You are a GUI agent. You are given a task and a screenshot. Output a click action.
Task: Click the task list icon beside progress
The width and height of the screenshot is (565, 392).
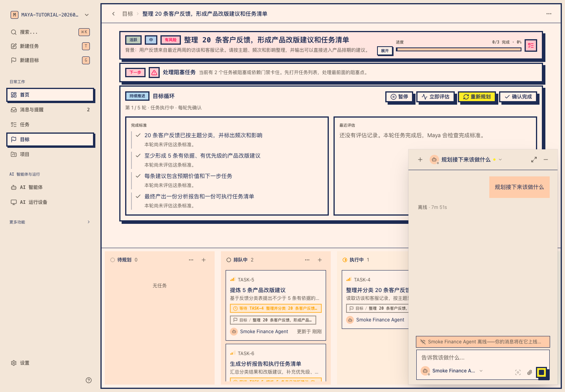[531, 45]
